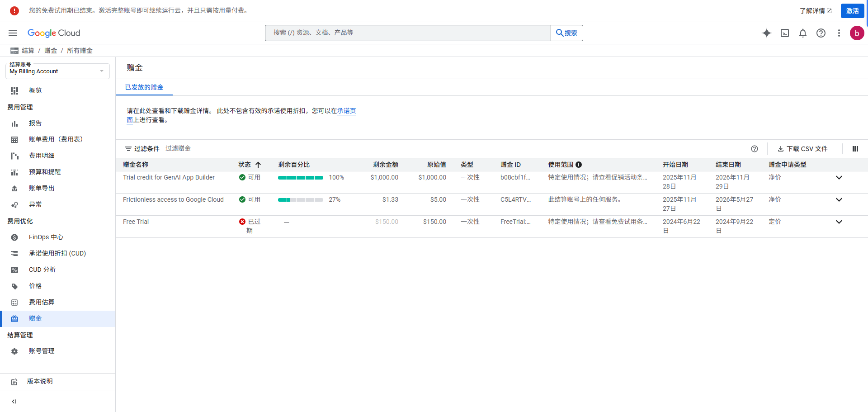The height and width of the screenshot is (412, 868).
Task: Expand the Frictionless access to Google Cloud row
Action: coord(839,200)
